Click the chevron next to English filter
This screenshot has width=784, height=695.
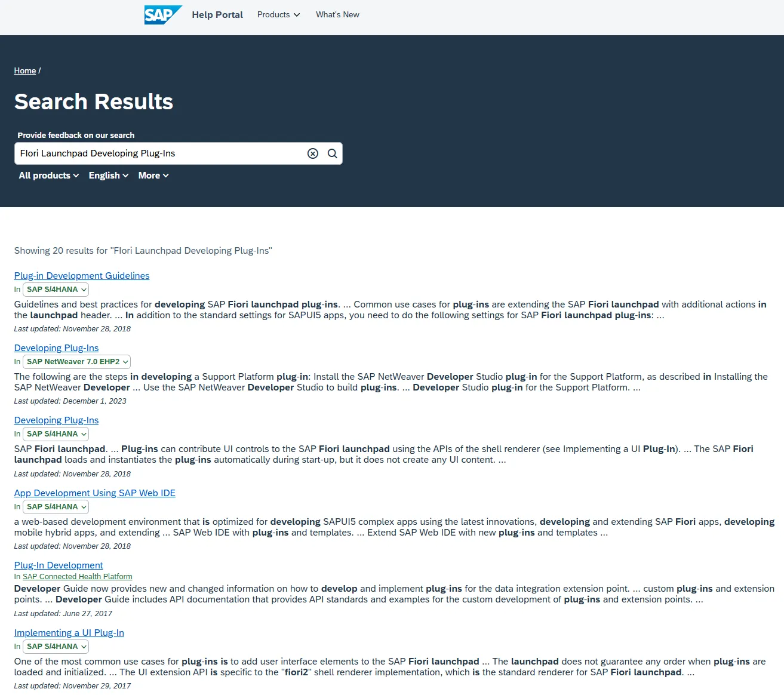125,175
